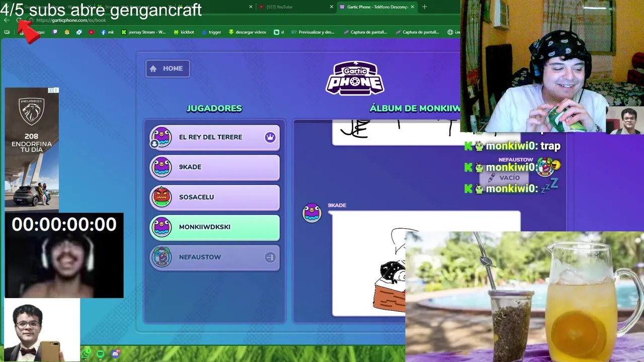The width and height of the screenshot is (644, 362).
Task: Open the descargar videos bookmark
Action: [247, 32]
